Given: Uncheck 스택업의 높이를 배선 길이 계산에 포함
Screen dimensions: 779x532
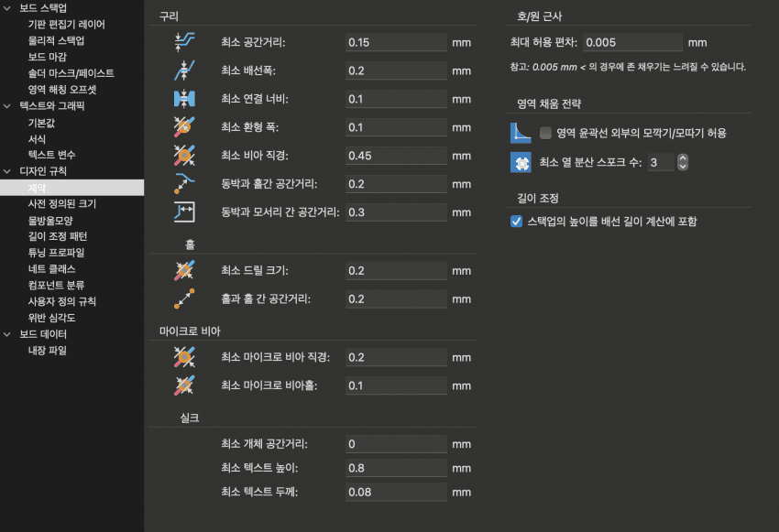Looking at the screenshot, I should [516, 222].
